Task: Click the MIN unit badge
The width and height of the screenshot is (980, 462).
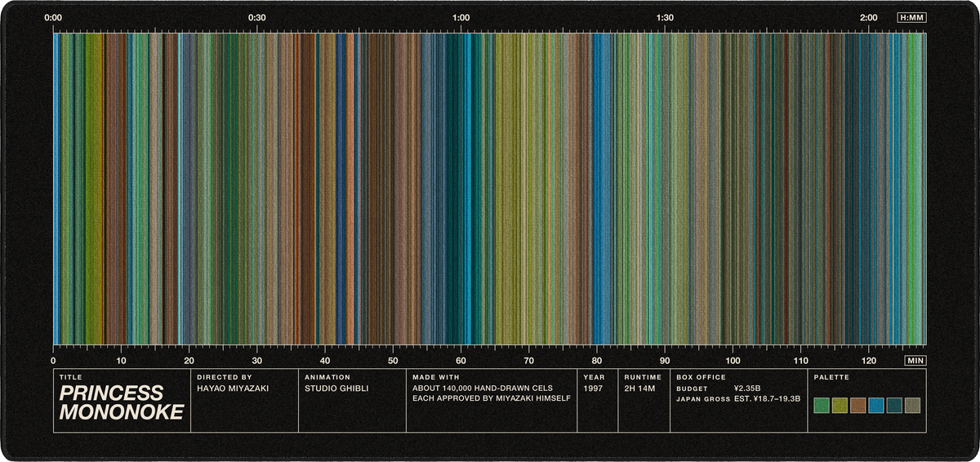Action: point(915,360)
